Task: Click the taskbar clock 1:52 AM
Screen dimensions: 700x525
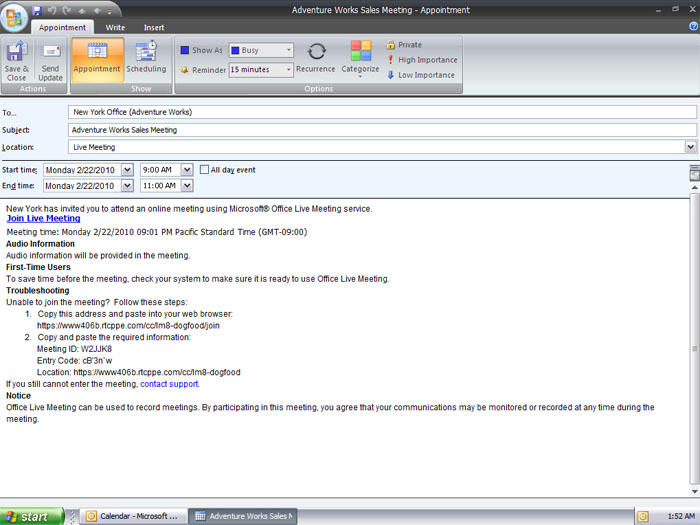Action: (x=680, y=517)
